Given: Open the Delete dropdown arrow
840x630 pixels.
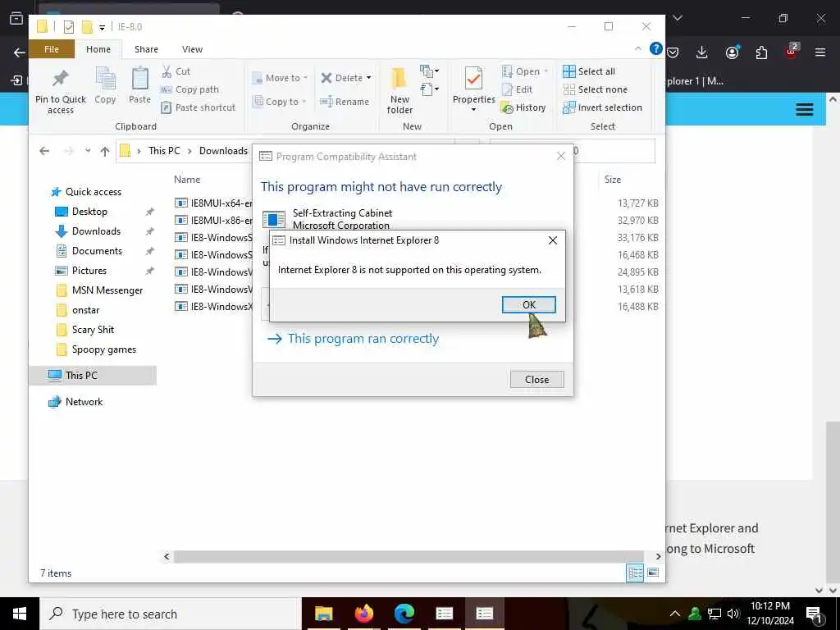Looking at the screenshot, I should [368, 78].
